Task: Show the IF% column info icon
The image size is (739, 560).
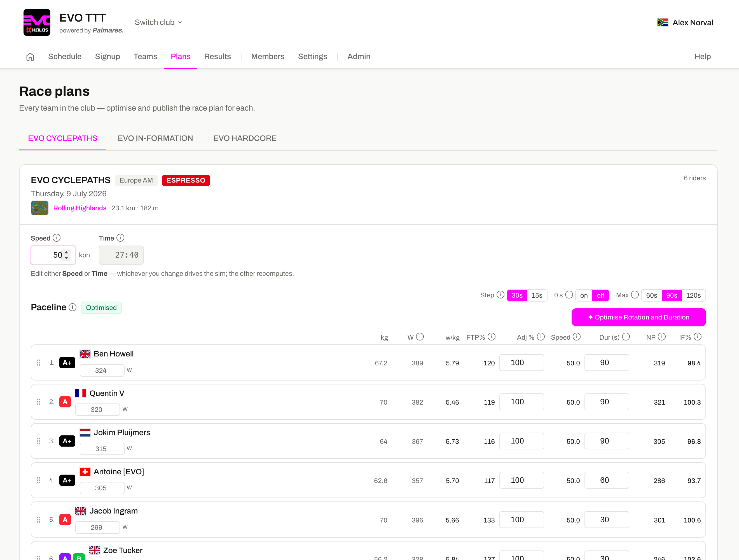Action: click(698, 337)
